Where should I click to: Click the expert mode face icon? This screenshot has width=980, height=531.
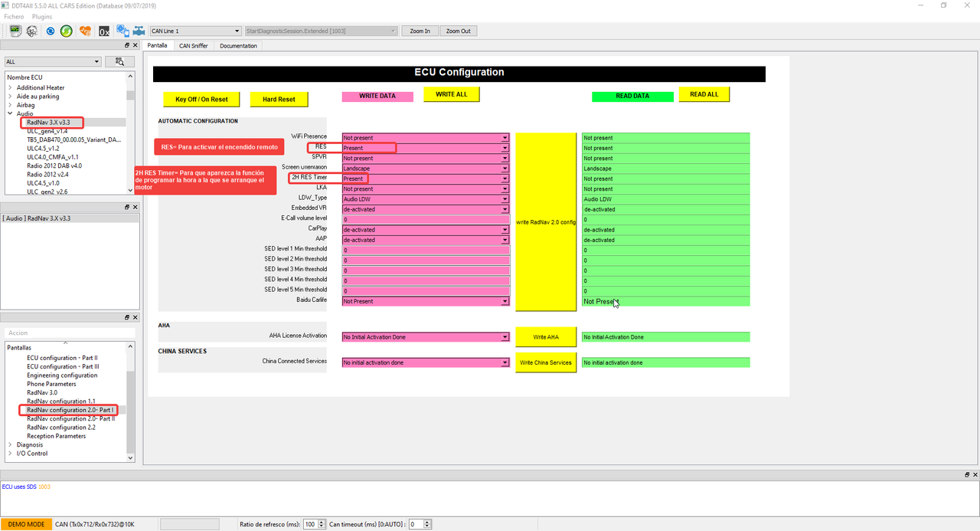(x=32, y=31)
